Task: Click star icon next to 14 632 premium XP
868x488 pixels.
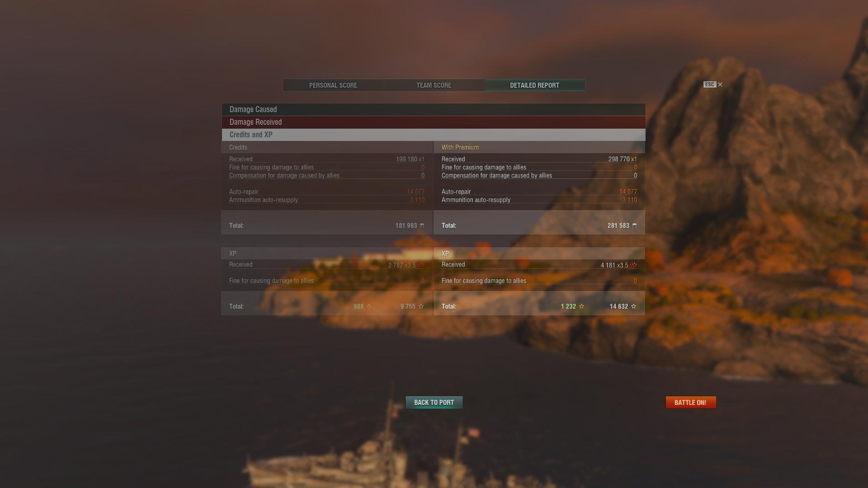Action: [x=633, y=306]
